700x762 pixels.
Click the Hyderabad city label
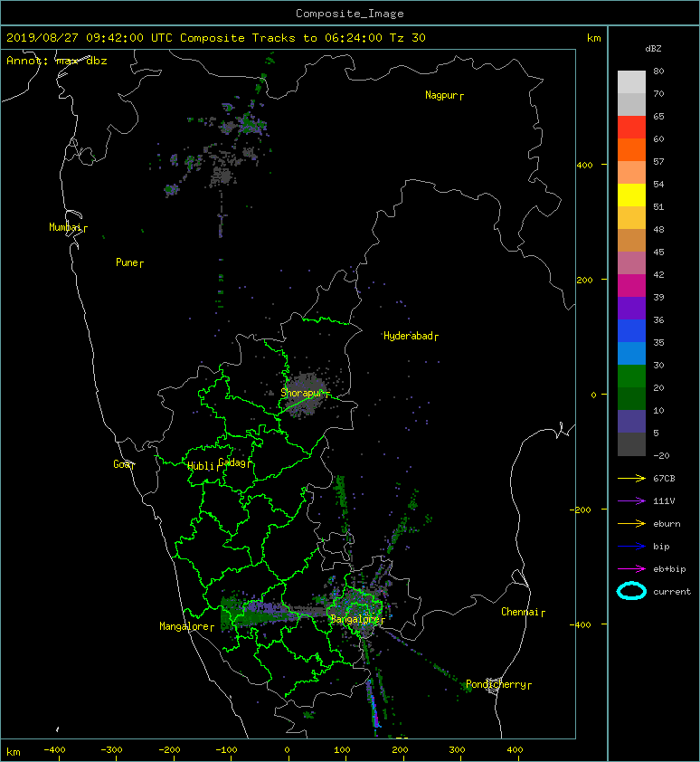pyautogui.click(x=408, y=336)
